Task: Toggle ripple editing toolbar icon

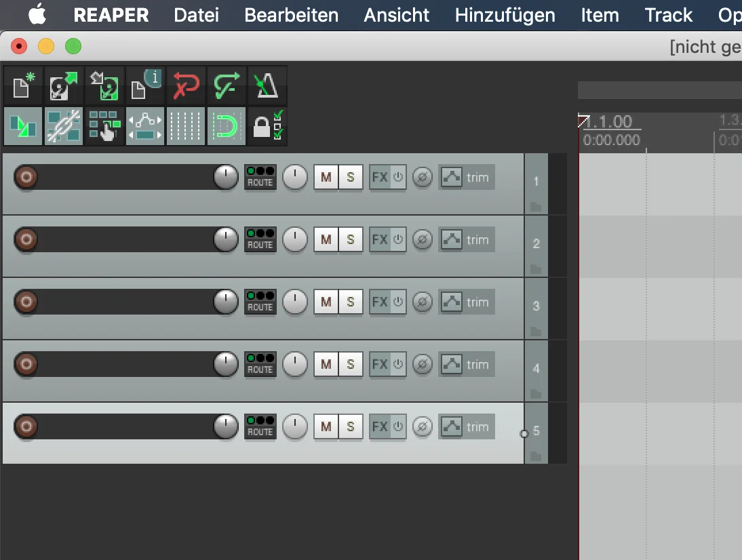Action: coord(104,126)
